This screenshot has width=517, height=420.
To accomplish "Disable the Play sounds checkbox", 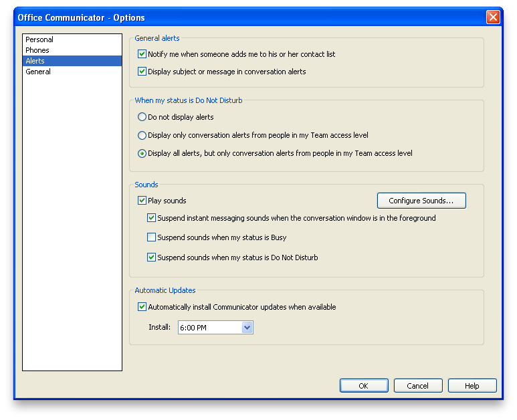I will pos(142,201).
